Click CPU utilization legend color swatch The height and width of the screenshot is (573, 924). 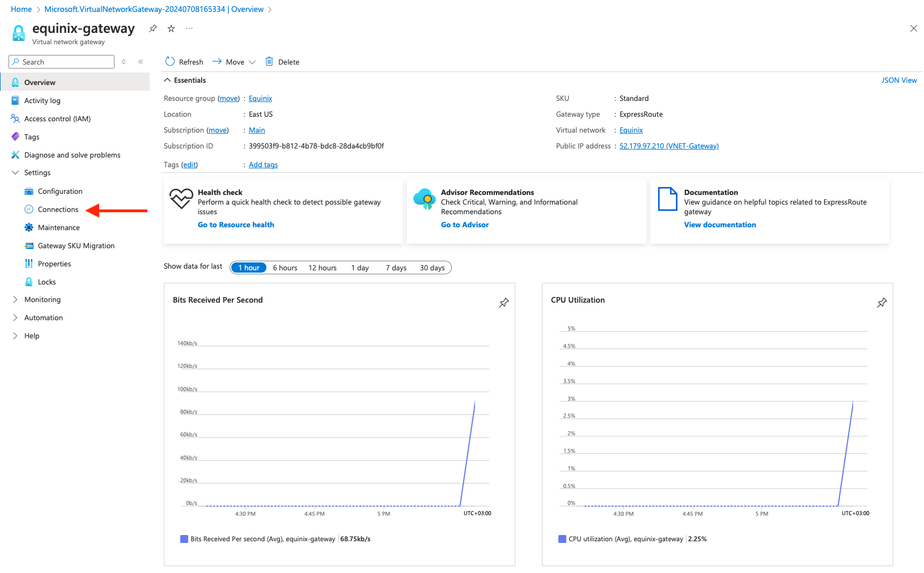click(x=562, y=539)
